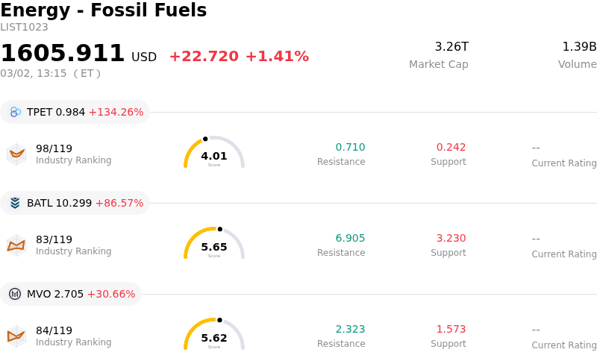The width and height of the screenshot is (597, 364).
Task: Click the 3.230 Support value
Action: point(451,238)
